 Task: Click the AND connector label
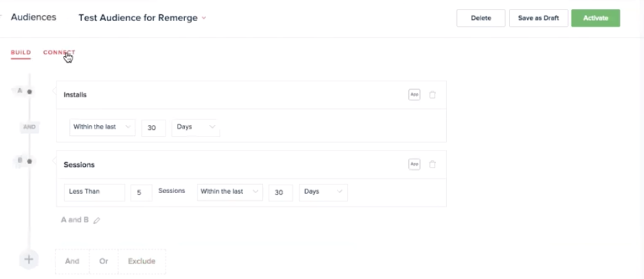(29, 127)
